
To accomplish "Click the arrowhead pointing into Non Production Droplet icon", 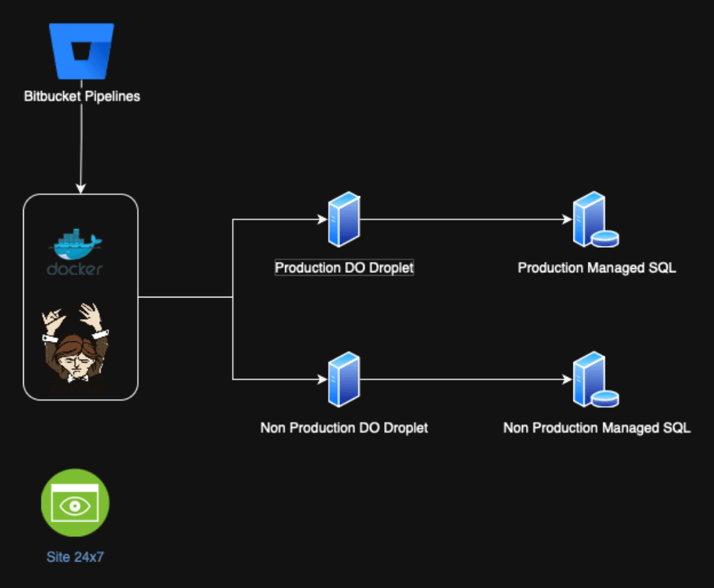I will [322, 380].
